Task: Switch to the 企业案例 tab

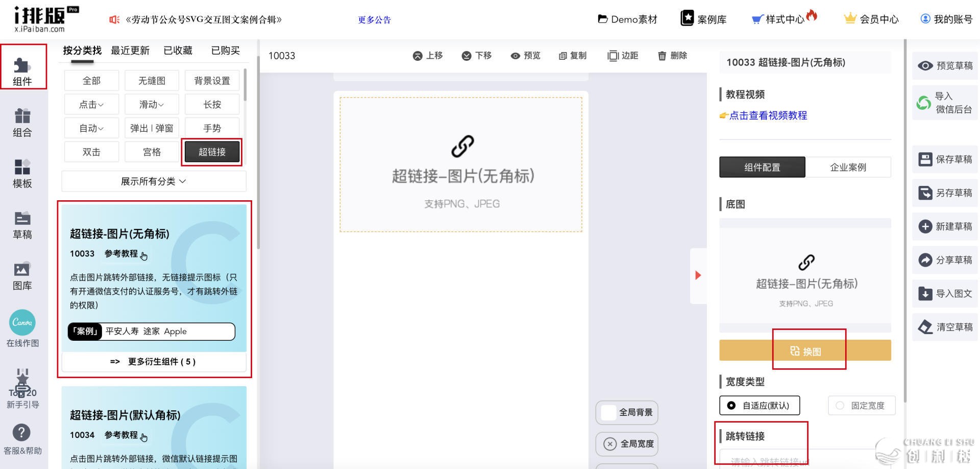Action: [x=848, y=168]
